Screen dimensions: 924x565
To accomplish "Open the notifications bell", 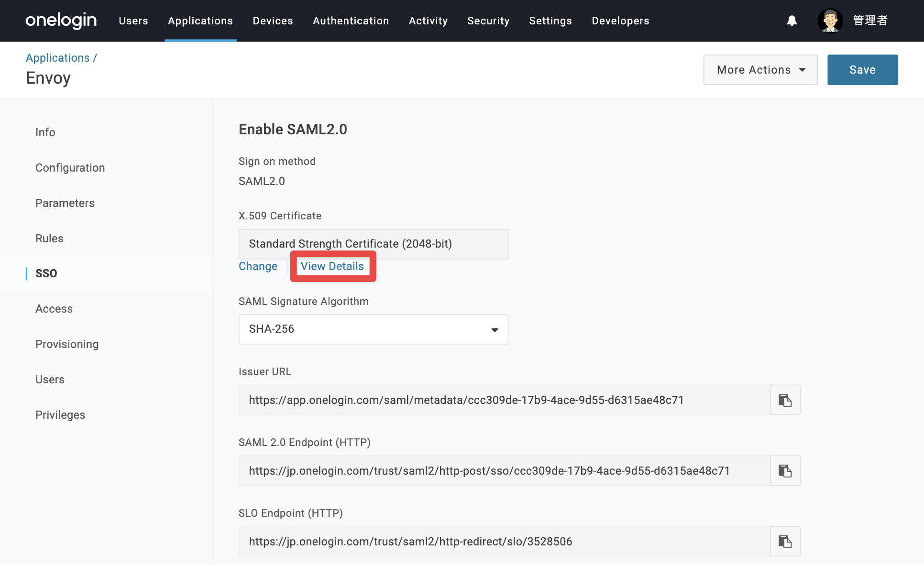I will [792, 21].
